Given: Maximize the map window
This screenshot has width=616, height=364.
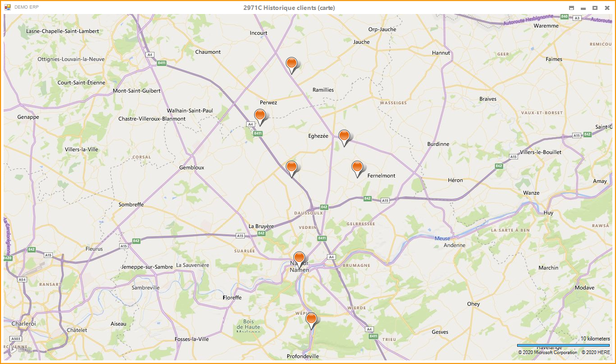Looking at the screenshot, I should pos(595,8).
